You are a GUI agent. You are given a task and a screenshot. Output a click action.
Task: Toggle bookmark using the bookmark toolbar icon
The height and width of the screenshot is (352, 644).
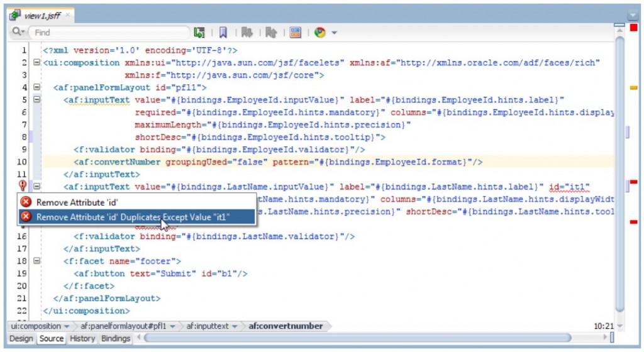(x=223, y=32)
